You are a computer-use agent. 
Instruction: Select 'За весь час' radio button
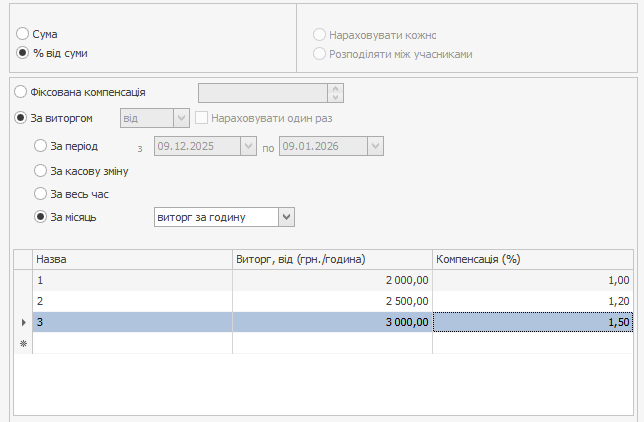[41, 193]
